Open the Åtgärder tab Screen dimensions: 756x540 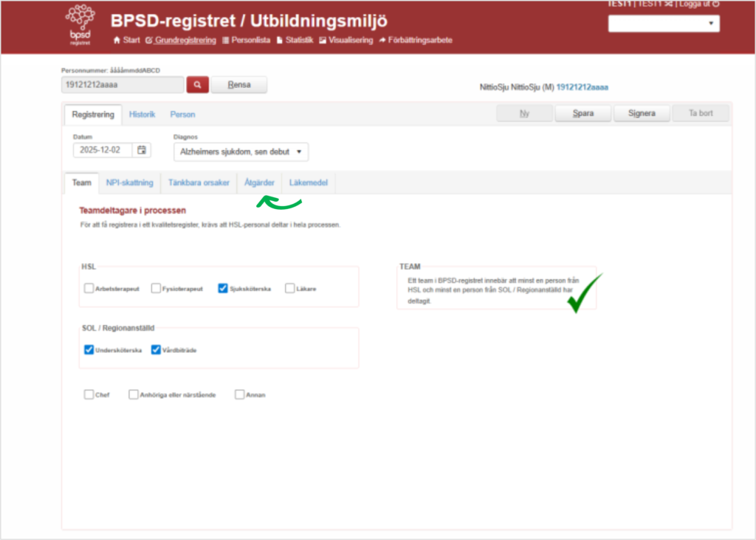(259, 182)
